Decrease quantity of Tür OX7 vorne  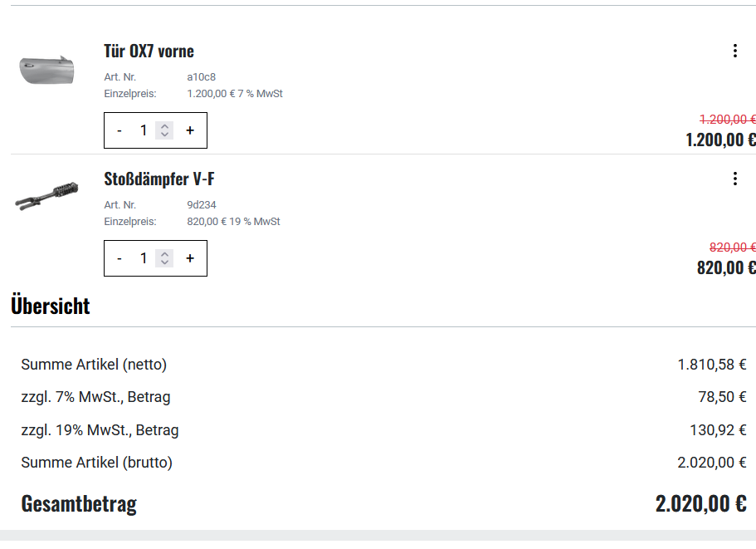(x=119, y=130)
